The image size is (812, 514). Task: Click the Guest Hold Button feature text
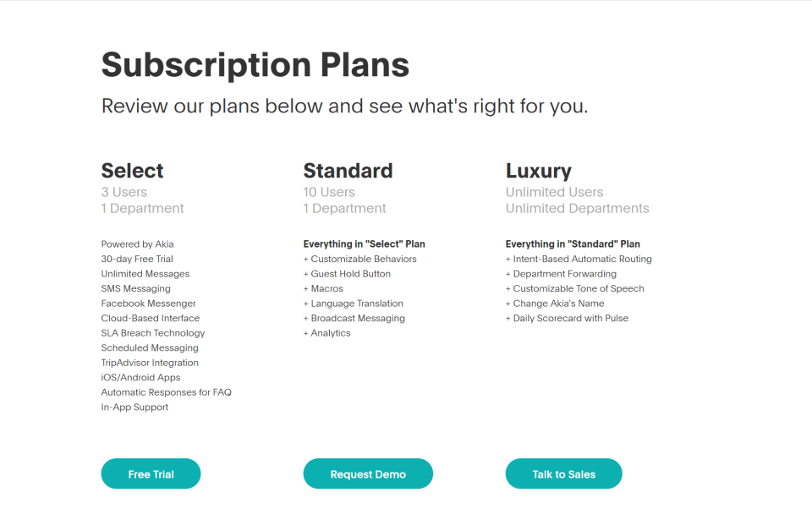350,274
